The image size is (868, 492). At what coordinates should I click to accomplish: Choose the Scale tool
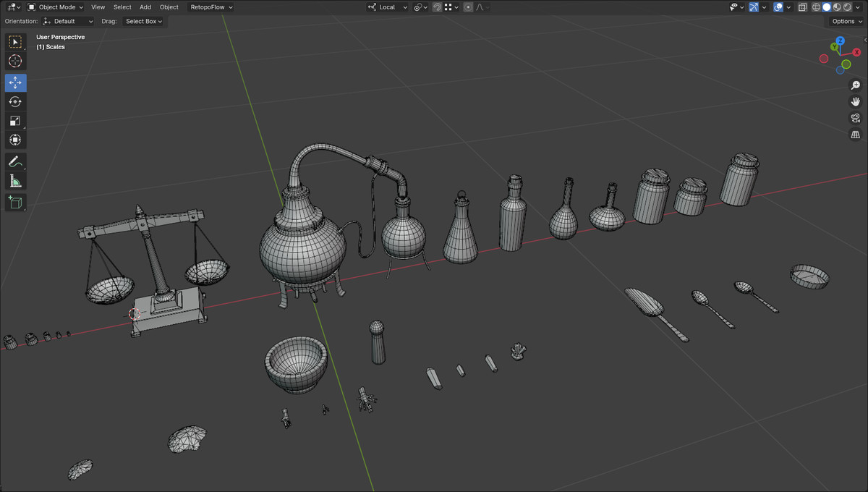[x=16, y=121]
